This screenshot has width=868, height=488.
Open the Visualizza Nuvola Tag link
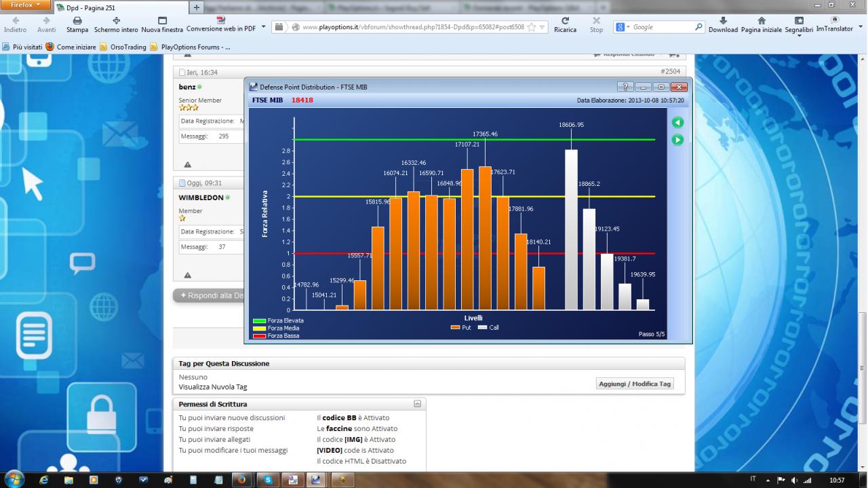tap(213, 387)
